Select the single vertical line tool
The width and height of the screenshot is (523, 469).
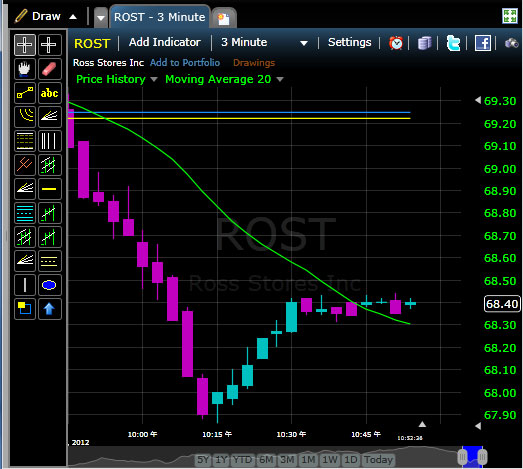(x=25, y=285)
